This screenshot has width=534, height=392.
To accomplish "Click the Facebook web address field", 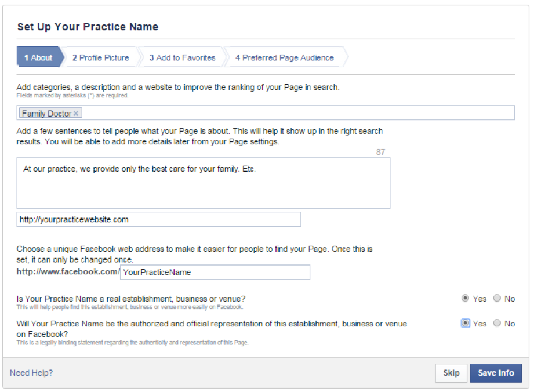I will (x=215, y=272).
